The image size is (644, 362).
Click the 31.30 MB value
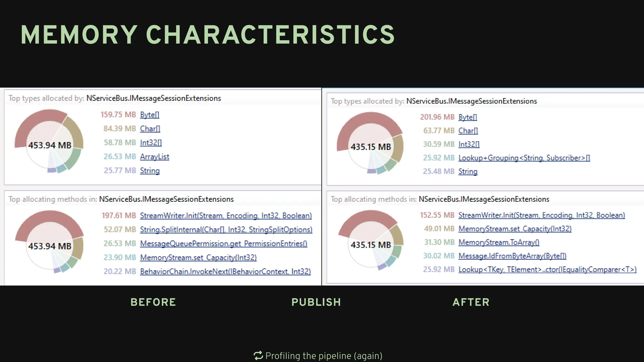tap(439, 242)
